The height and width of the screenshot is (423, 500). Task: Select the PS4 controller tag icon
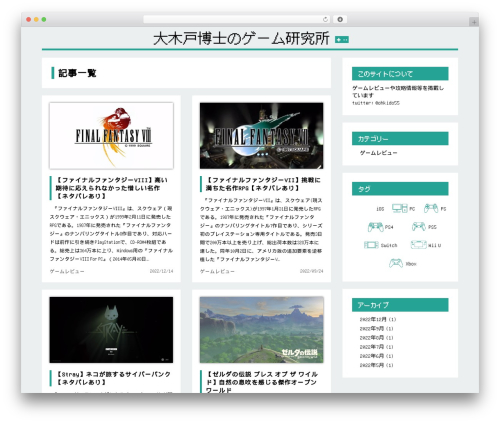375,227
